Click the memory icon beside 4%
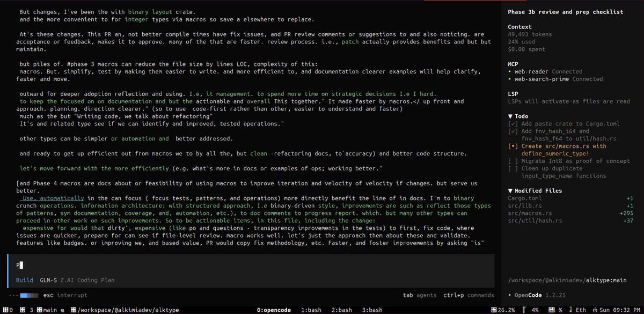The image size is (644, 314). pos(524,310)
